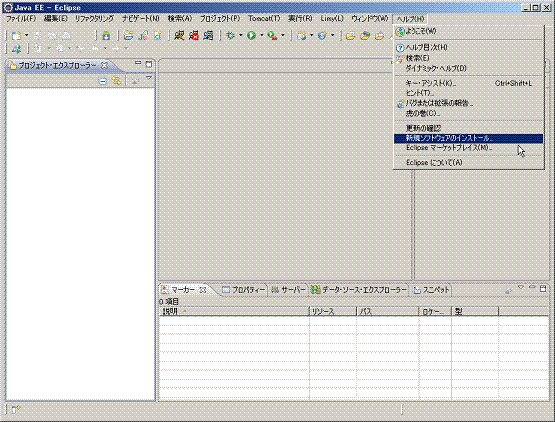The image size is (555, 422).
Task: Click the green server download toolbar icon
Action: (106, 35)
